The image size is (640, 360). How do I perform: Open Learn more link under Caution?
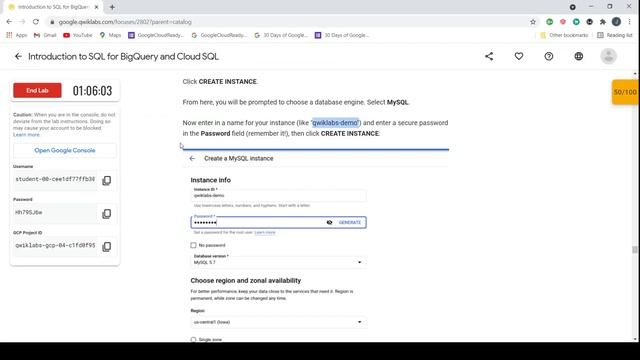[26, 135]
